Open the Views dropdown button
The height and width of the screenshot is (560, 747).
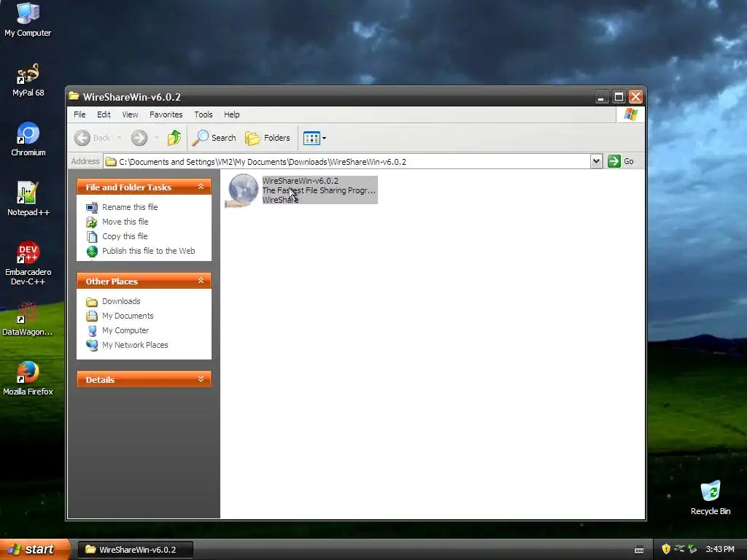314,138
